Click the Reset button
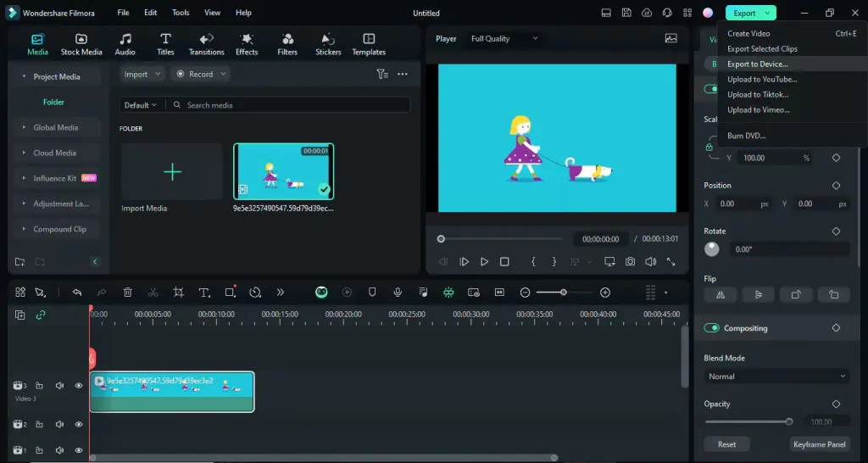This screenshot has width=868, height=463. click(726, 444)
